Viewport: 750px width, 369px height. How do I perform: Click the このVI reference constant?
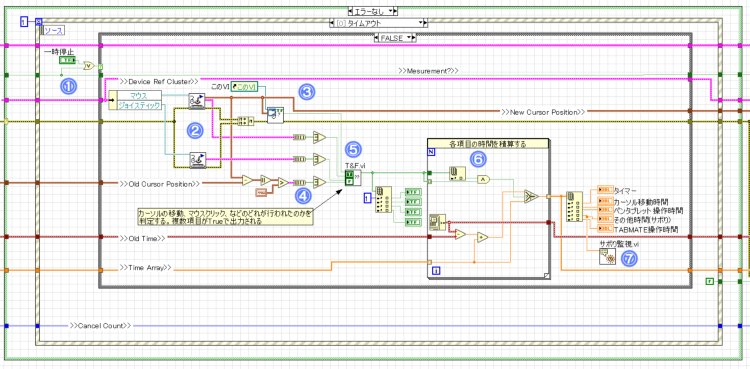245,86
